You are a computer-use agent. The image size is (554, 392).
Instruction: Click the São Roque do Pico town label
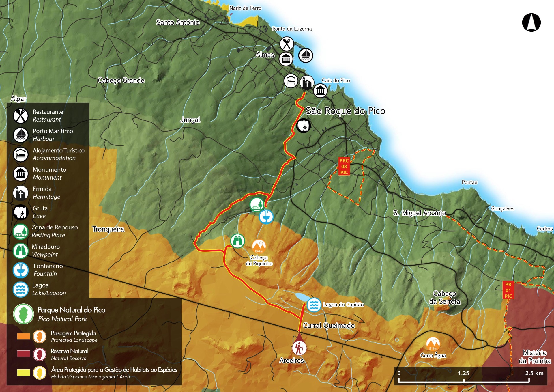[x=345, y=111]
